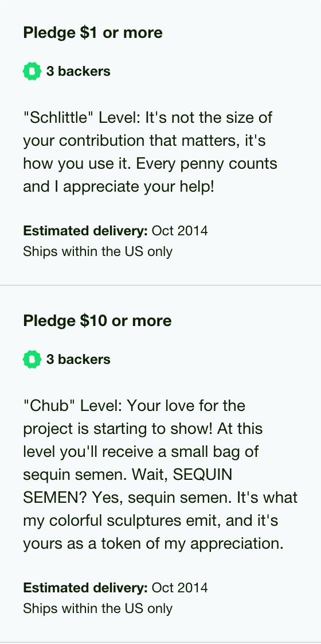321x644 pixels.
Task: Click the green badge icon in $1 pledge
Action: tap(32, 71)
